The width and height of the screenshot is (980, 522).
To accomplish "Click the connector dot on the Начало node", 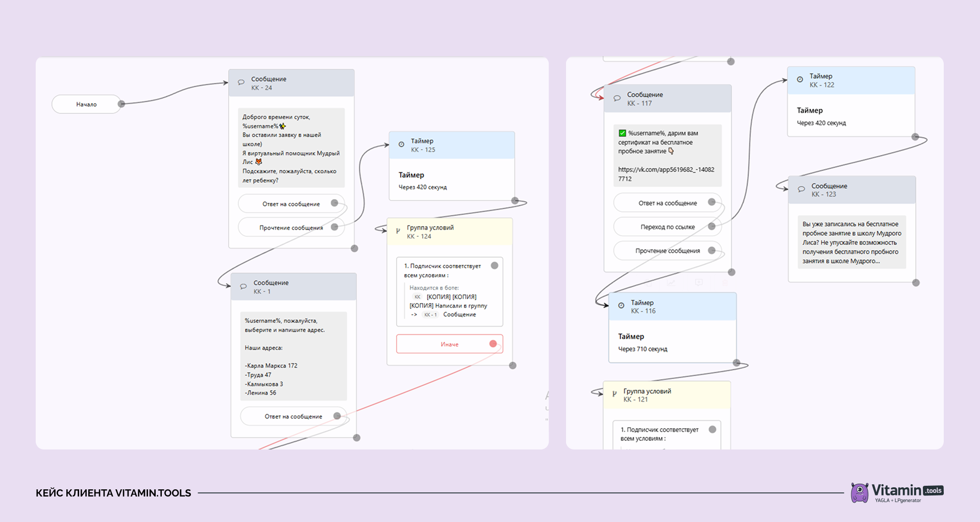I will (121, 104).
